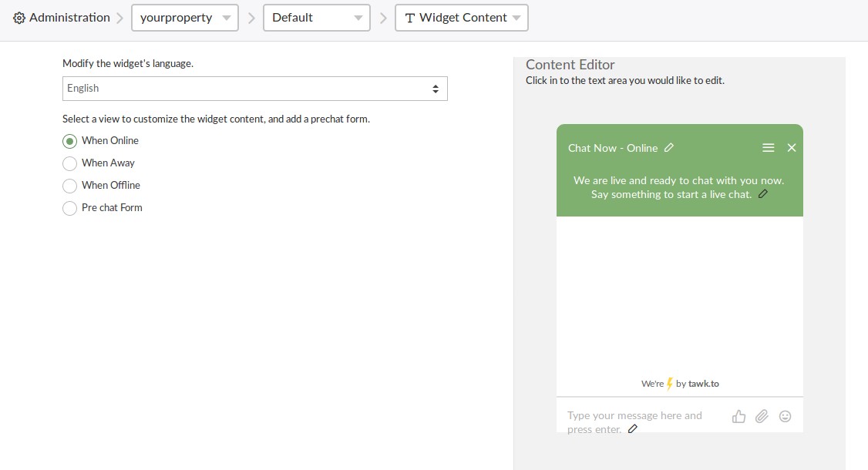Open the Widget Content section menu
The image size is (868, 470).
point(462,18)
